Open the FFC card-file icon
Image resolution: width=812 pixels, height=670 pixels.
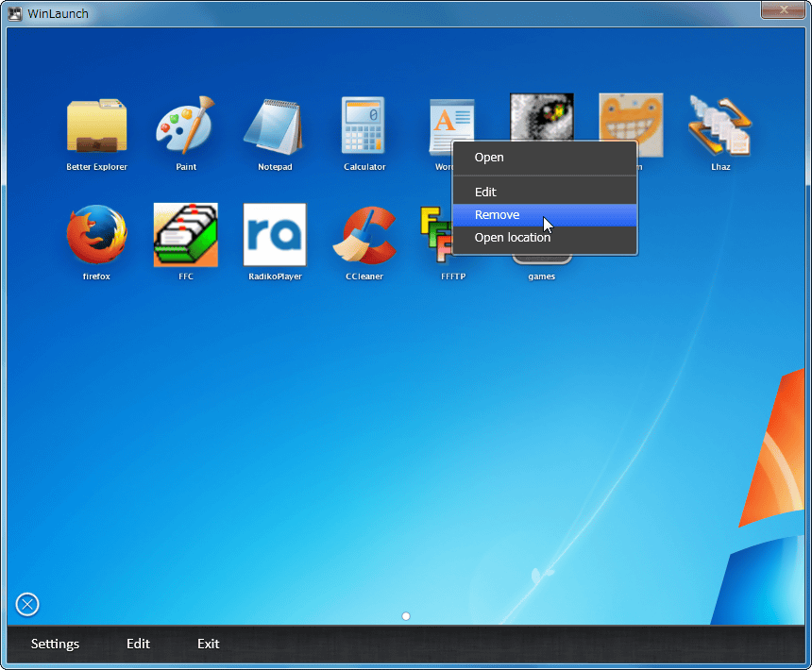point(186,235)
